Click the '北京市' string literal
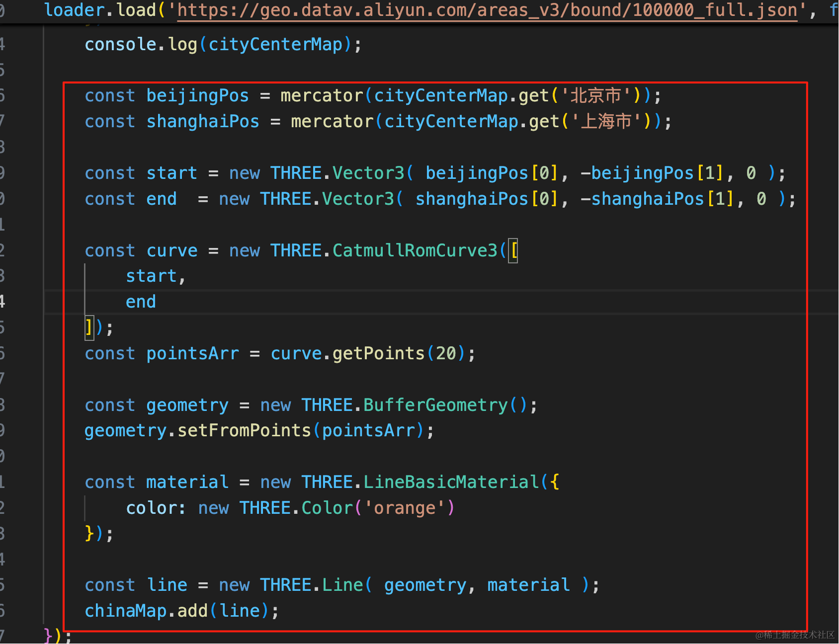Image resolution: width=839 pixels, height=644 pixels. tap(595, 95)
